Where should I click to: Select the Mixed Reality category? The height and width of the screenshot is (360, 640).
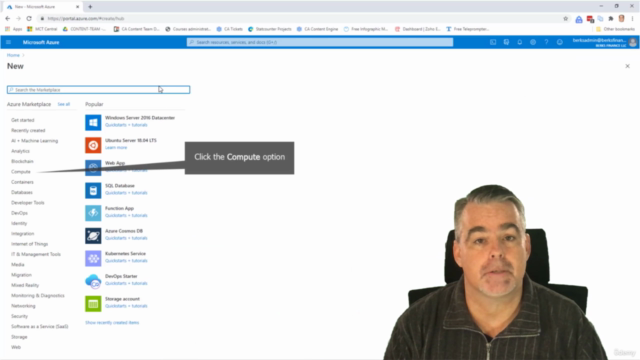click(x=25, y=285)
